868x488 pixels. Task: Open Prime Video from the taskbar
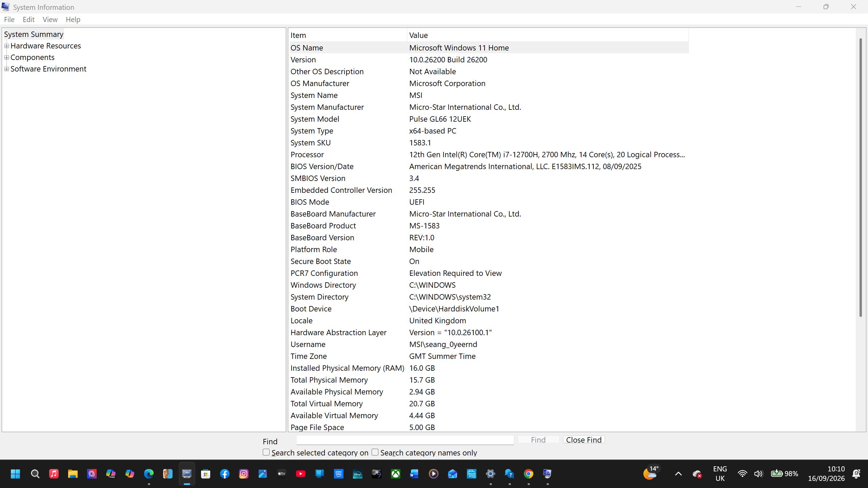click(339, 474)
